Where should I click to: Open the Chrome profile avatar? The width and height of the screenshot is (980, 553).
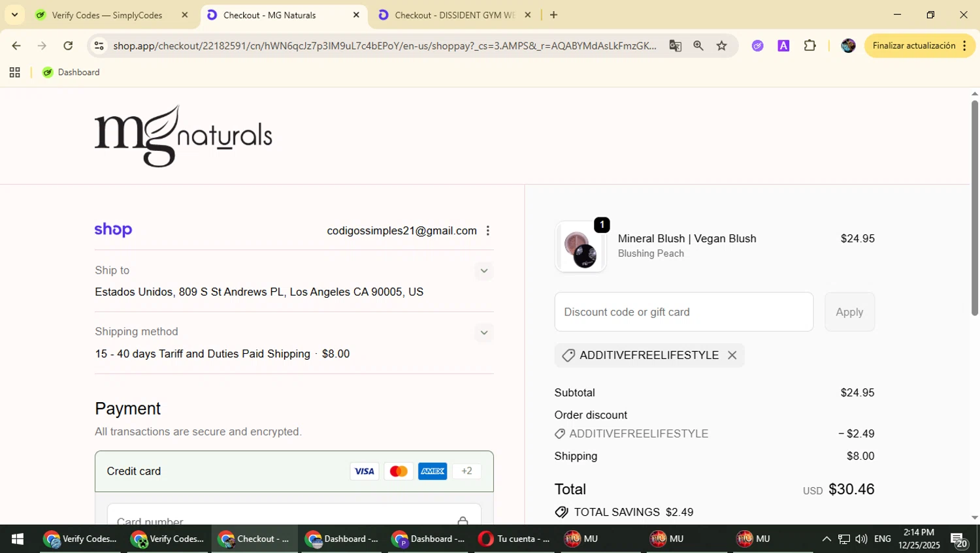pos(848,46)
